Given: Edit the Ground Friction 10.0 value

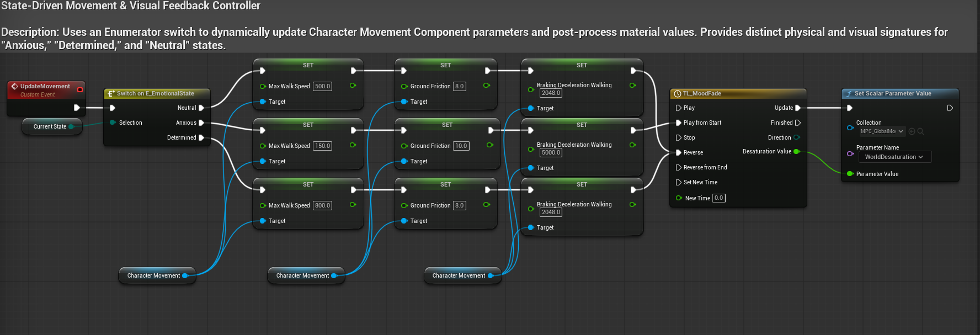Looking at the screenshot, I should click(x=461, y=146).
